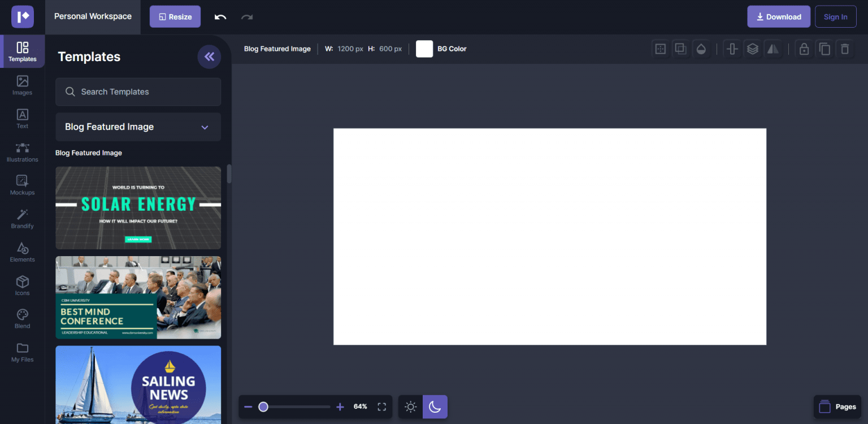The width and height of the screenshot is (868, 424).
Task: Select the Best Mind Conference template
Action: click(138, 297)
